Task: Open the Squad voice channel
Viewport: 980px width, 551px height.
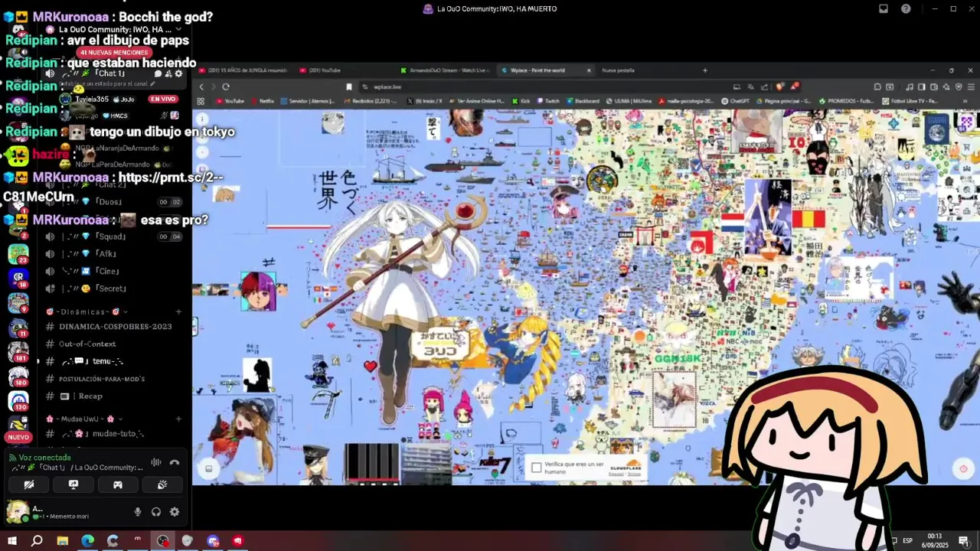Action: pos(113,236)
